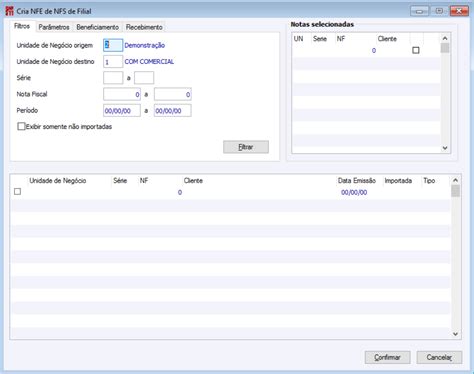Image resolution: width=474 pixels, height=374 pixels.
Task: Check the box in Notas selecionadas row
Action: coord(416,50)
